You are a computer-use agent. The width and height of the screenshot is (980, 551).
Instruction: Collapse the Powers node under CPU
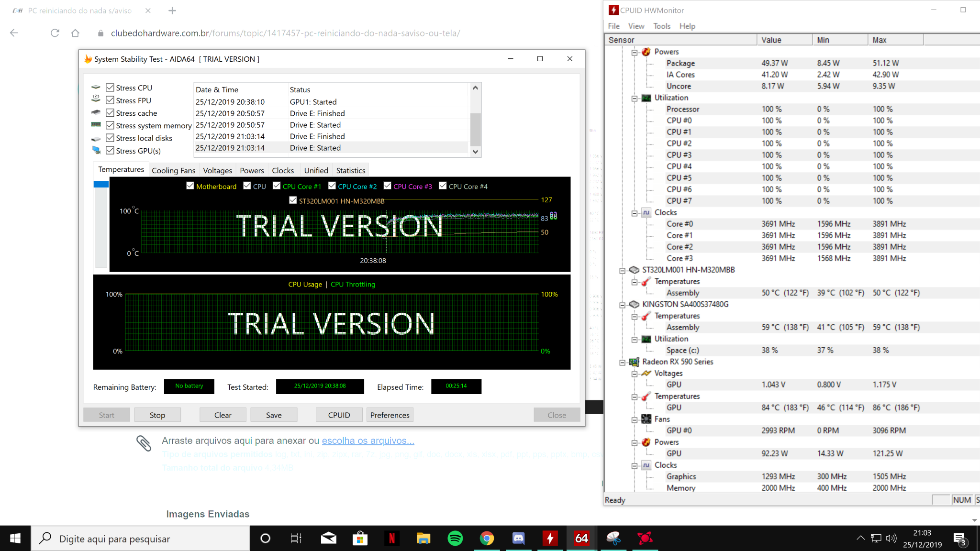pos(635,52)
